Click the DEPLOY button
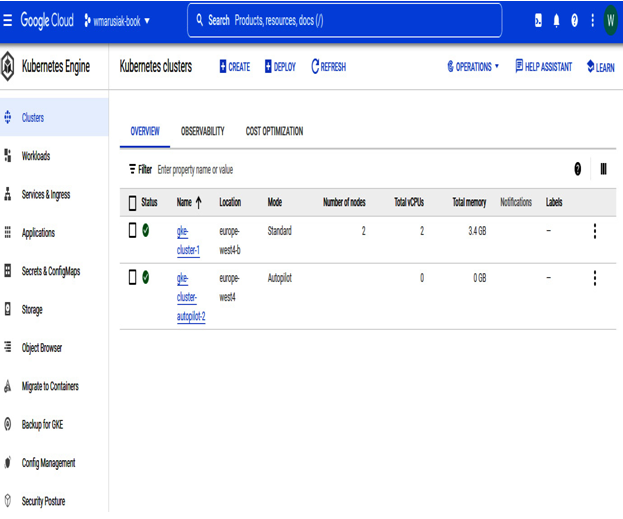This screenshot has height=519, width=623. pyautogui.click(x=281, y=66)
